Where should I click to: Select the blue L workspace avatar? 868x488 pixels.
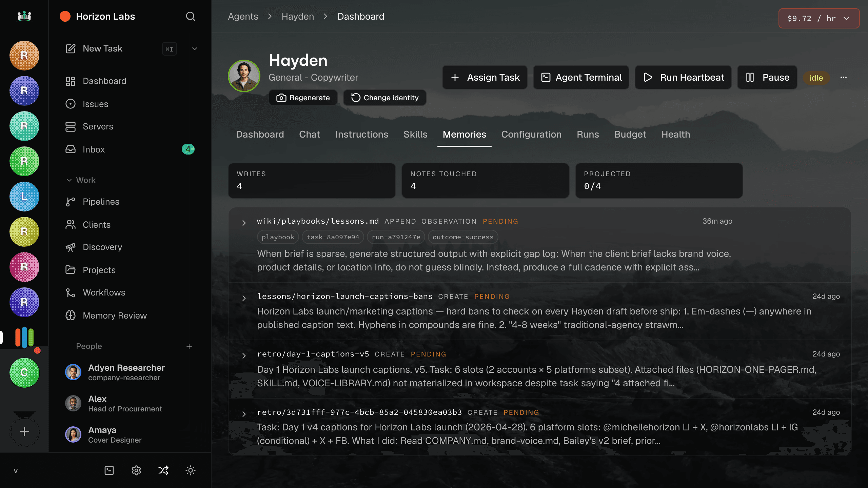pos(24,197)
